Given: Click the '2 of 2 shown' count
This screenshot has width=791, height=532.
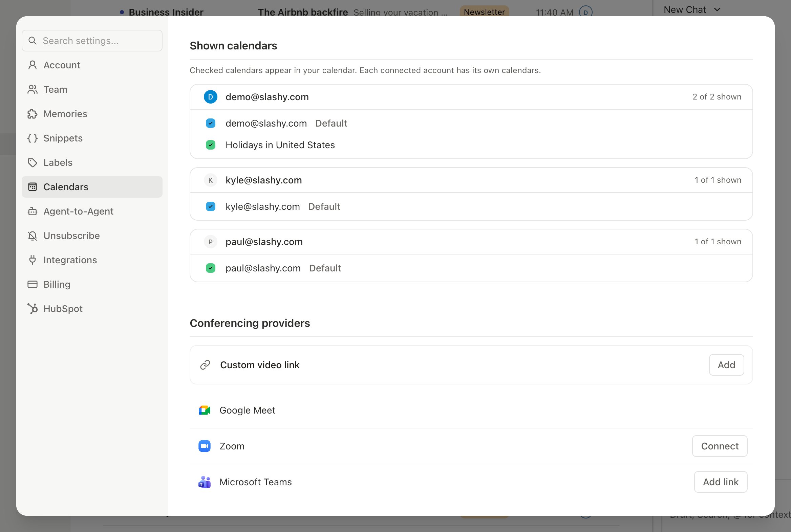Looking at the screenshot, I should coord(717,97).
